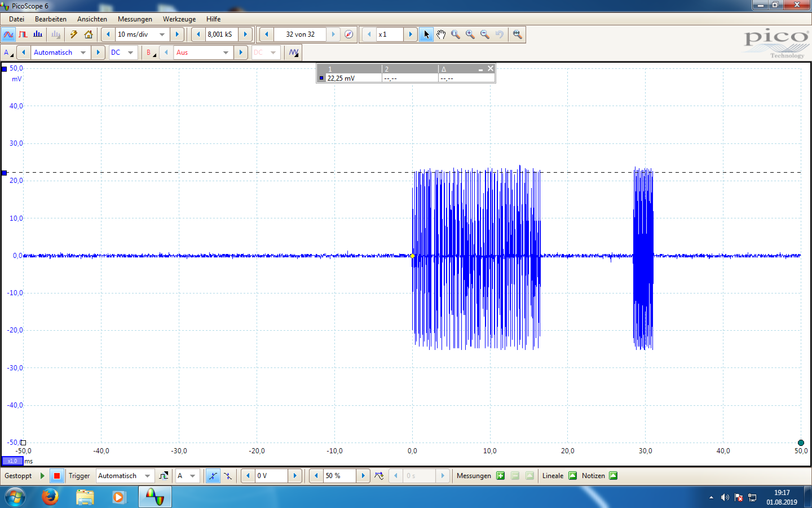The width and height of the screenshot is (812, 508).
Task: Open the Werkzeuge menu
Action: pyautogui.click(x=179, y=19)
